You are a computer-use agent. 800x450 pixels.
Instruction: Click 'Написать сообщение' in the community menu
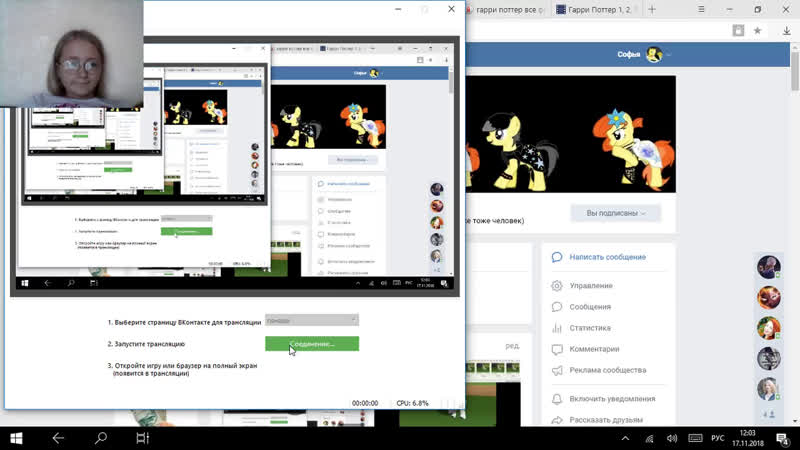[x=607, y=257]
